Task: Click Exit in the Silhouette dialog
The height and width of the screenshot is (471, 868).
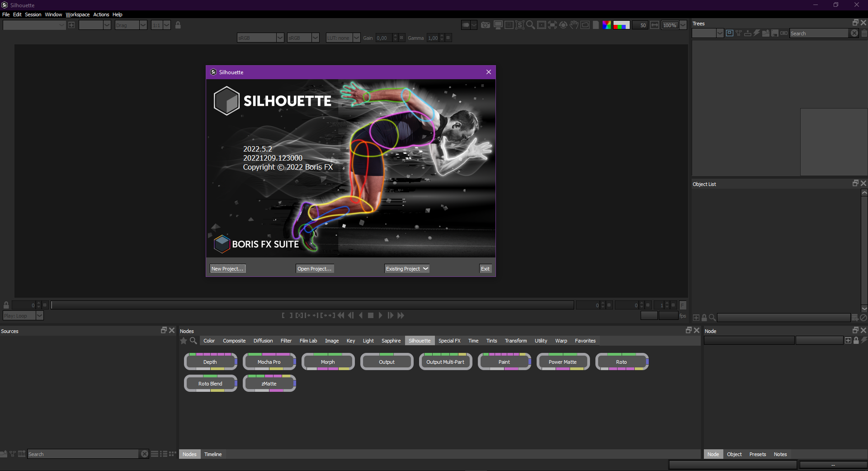Action: click(485, 269)
